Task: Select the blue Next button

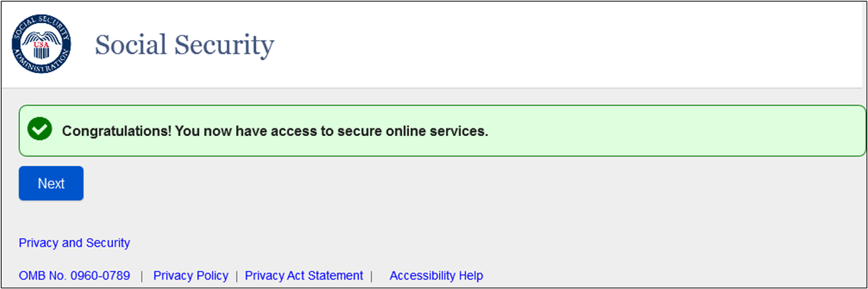Action: (x=51, y=183)
